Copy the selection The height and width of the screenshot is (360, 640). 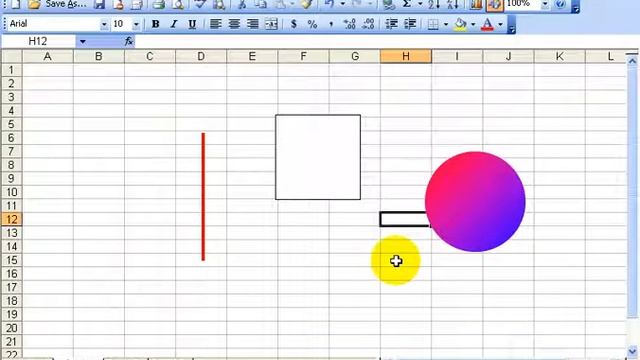[x=261, y=4]
